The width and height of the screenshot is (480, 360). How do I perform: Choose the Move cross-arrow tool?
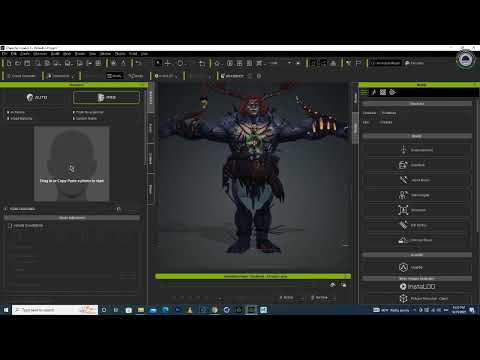click(168, 63)
